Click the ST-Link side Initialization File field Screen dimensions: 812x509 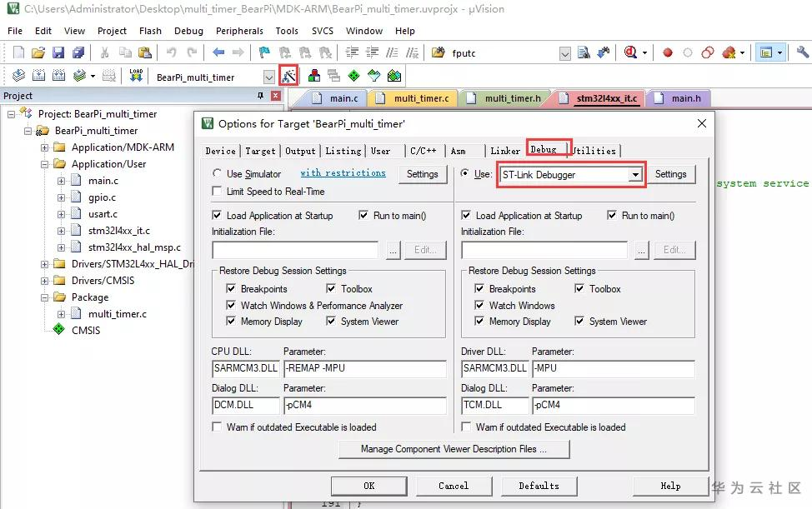click(544, 251)
